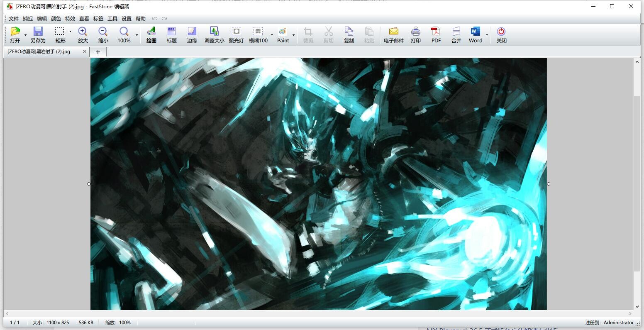Export the image to PDF
The width and height of the screenshot is (644, 330).
[x=436, y=35]
